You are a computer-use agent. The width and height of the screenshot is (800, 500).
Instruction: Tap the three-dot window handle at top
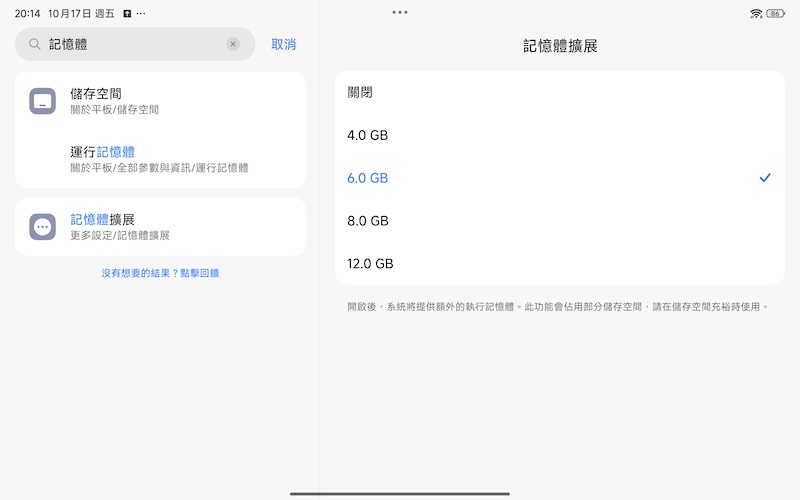400,12
